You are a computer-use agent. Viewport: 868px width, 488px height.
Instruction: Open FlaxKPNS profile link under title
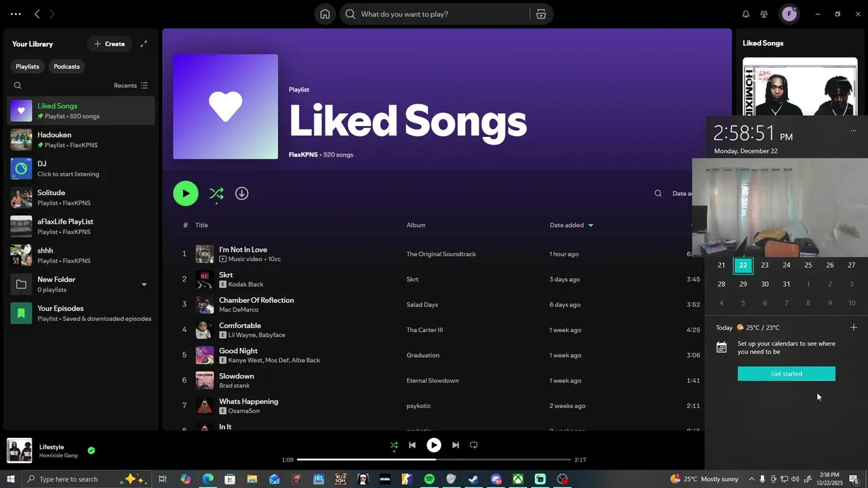[303, 155]
